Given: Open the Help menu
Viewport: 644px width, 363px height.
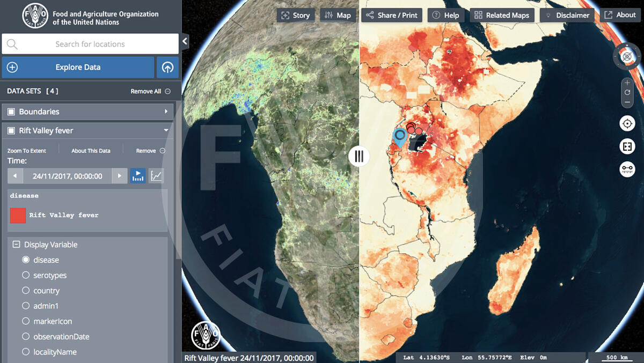Looking at the screenshot, I should (x=446, y=15).
